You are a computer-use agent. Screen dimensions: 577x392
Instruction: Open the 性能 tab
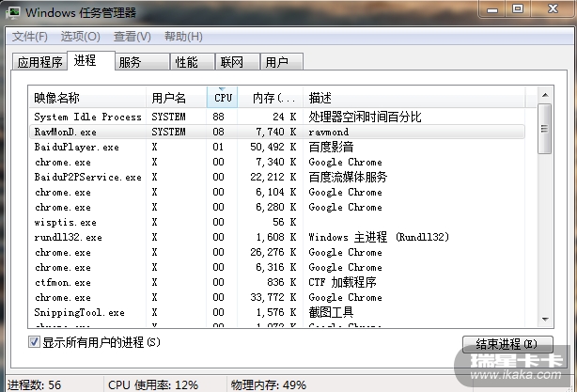coord(193,61)
